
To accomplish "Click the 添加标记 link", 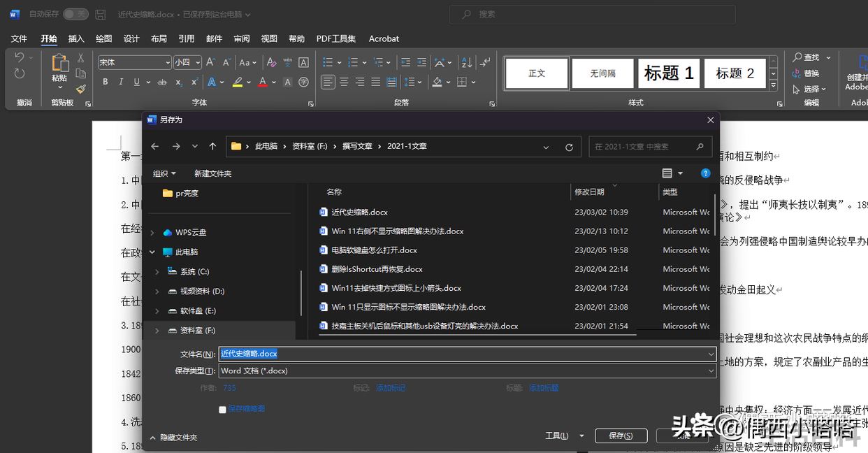I will click(391, 388).
